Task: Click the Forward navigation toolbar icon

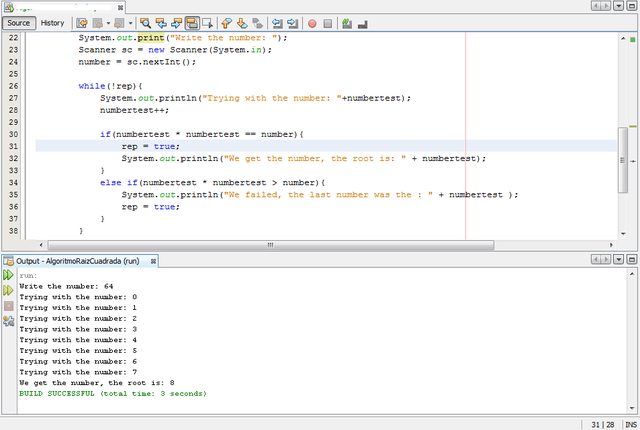Action: click(119, 23)
